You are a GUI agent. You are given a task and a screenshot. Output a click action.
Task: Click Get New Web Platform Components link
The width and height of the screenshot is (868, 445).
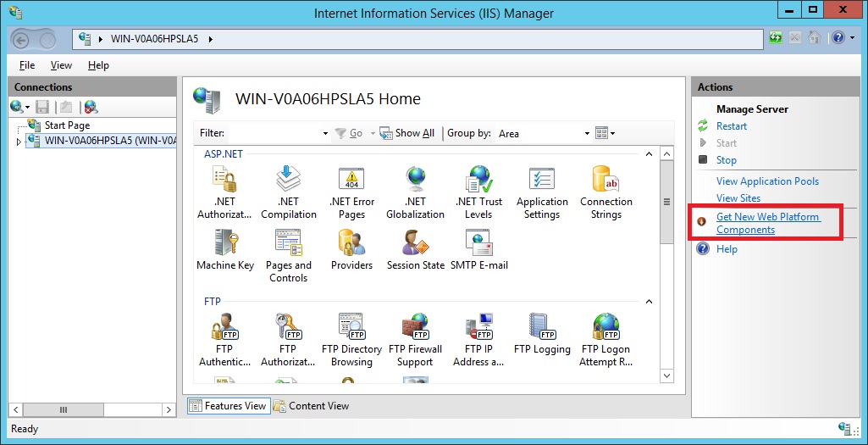(768, 223)
